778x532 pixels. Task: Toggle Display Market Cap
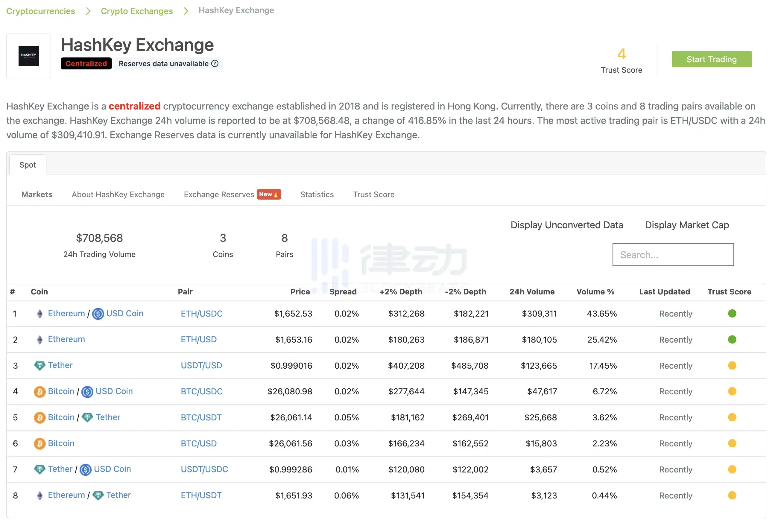click(687, 225)
